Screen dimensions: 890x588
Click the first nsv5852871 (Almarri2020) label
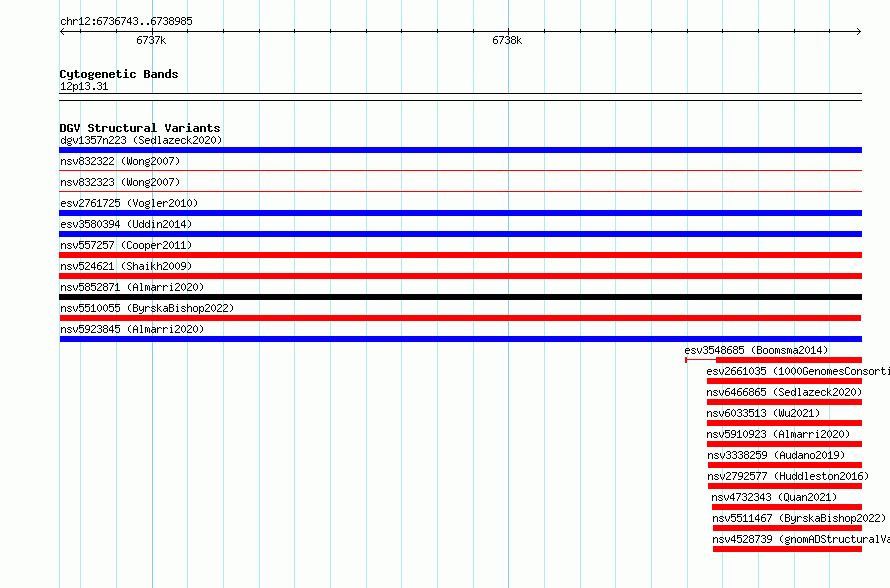[132, 287]
